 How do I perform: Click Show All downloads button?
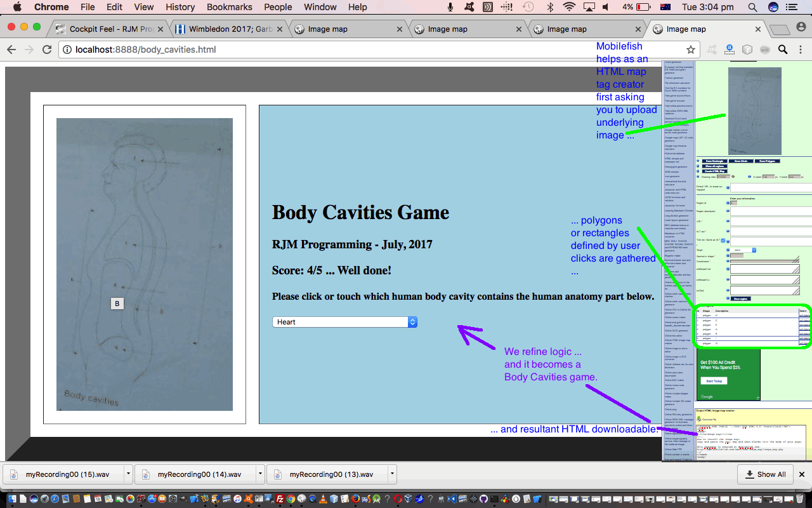pos(765,474)
